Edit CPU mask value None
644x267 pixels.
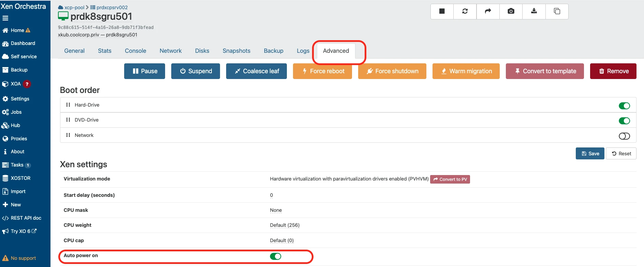276,210
